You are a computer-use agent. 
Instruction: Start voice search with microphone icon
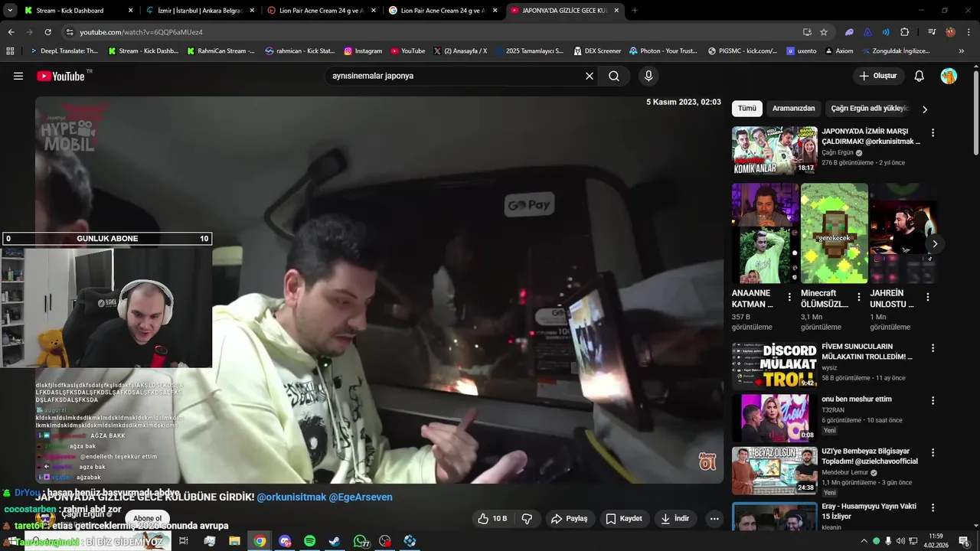coord(648,76)
